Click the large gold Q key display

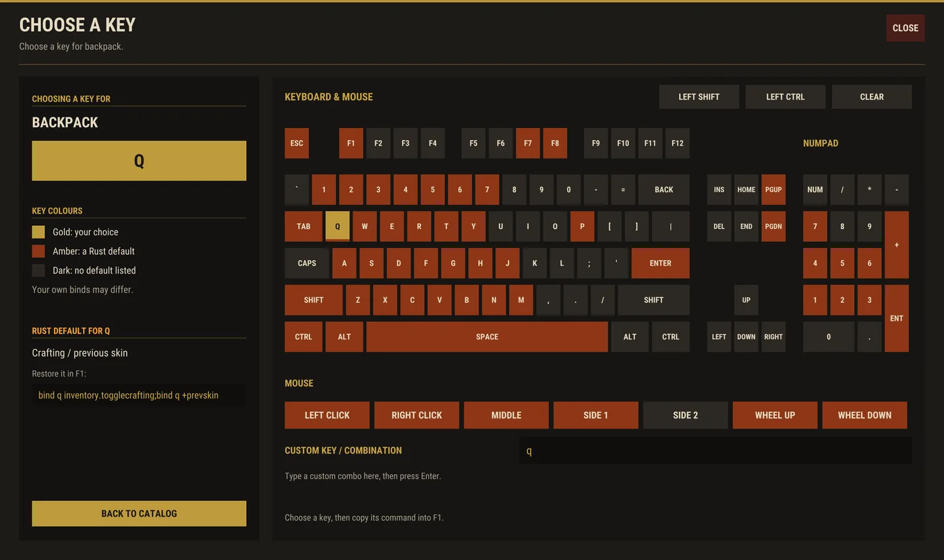(x=139, y=160)
